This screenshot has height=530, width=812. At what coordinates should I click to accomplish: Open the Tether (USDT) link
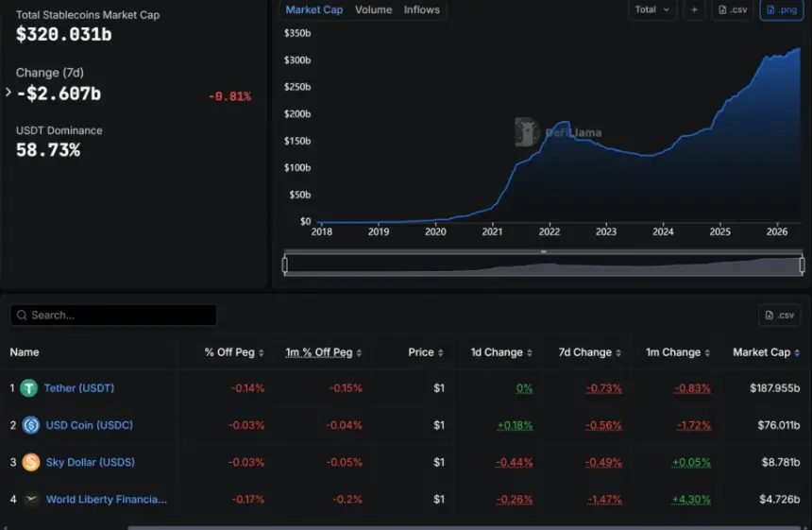point(78,388)
